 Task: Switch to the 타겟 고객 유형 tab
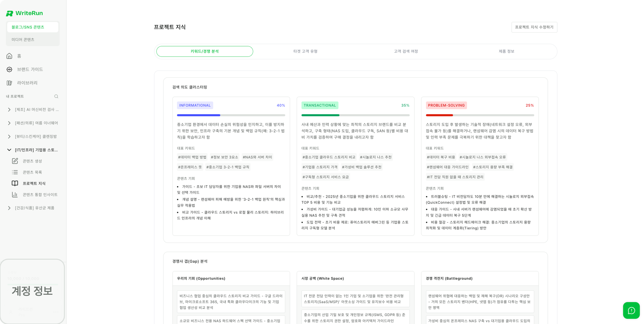click(x=305, y=51)
